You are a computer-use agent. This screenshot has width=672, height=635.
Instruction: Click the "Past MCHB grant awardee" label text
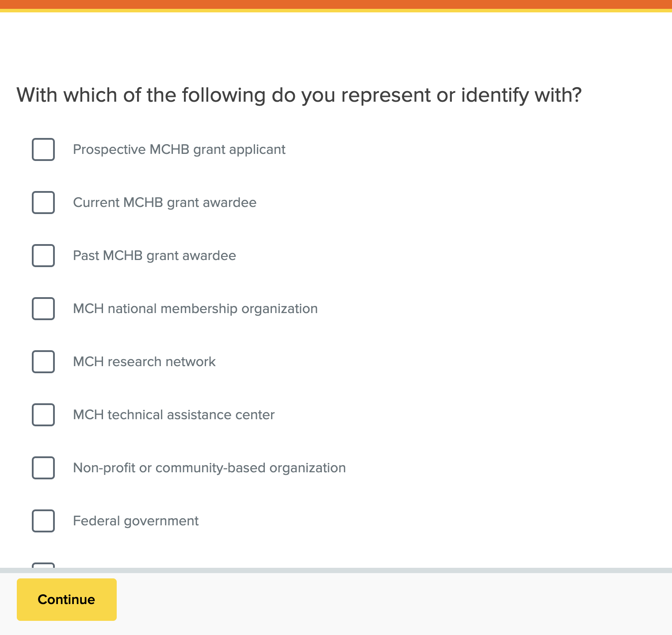154,256
